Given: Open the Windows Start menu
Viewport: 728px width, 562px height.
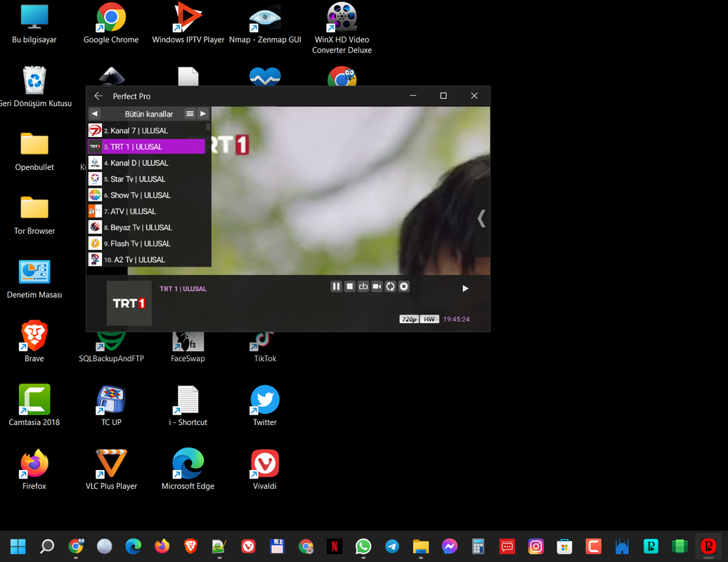Looking at the screenshot, I should pos(18,547).
